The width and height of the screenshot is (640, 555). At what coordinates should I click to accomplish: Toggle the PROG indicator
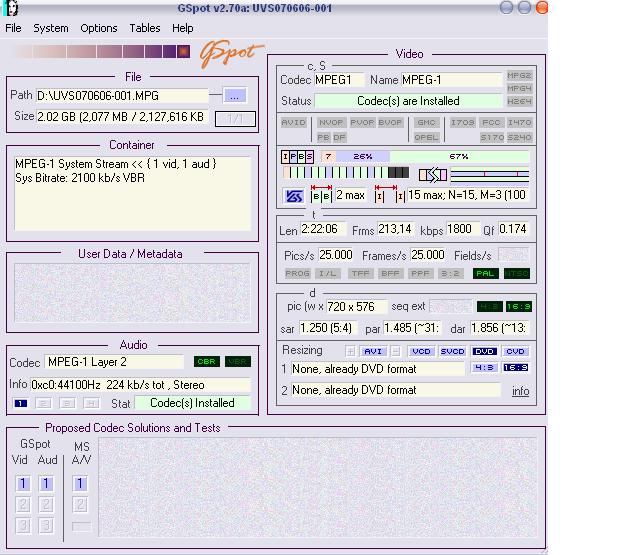(x=297, y=273)
